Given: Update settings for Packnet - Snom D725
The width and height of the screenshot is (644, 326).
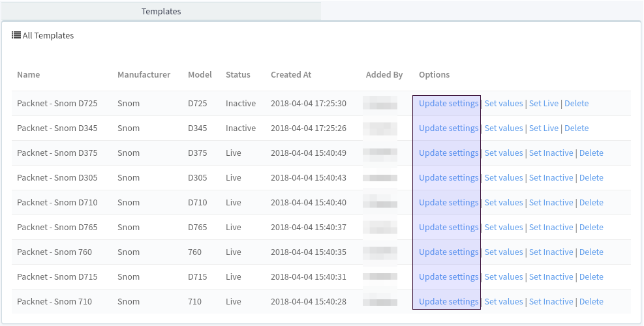Looking at the screenshot, I should 448,104.
